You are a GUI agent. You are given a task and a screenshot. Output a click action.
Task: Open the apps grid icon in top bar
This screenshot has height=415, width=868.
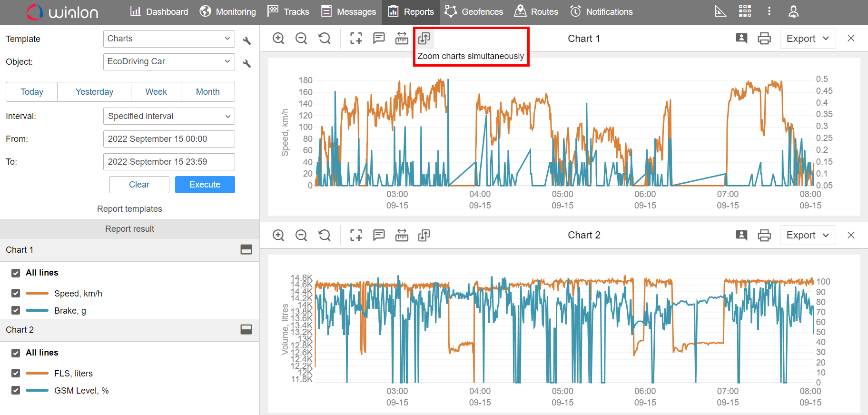click(745, 11)
